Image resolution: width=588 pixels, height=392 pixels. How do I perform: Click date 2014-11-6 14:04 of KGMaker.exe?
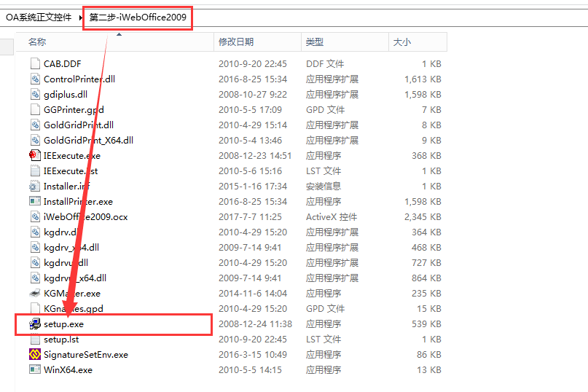tap(253, 294)
